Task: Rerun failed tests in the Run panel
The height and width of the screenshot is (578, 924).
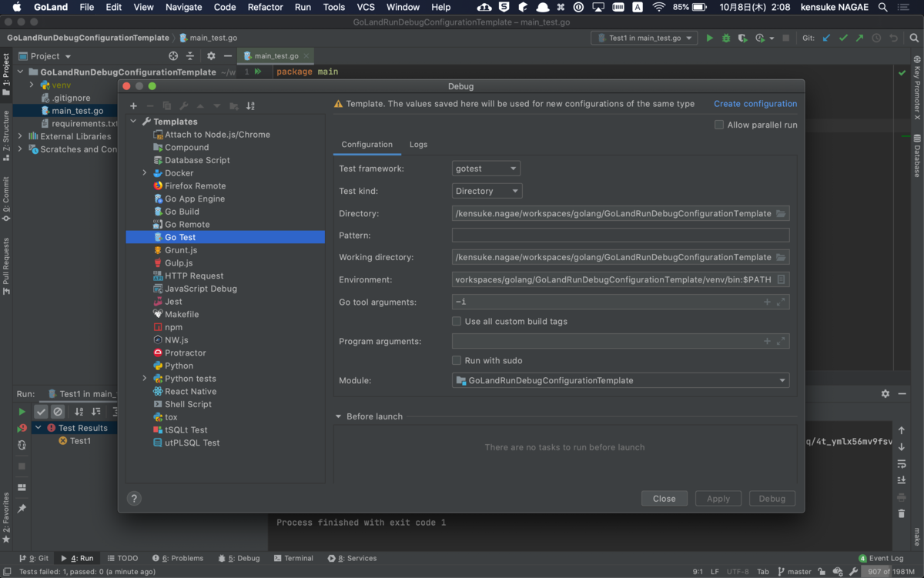Action: pos(22,428)
